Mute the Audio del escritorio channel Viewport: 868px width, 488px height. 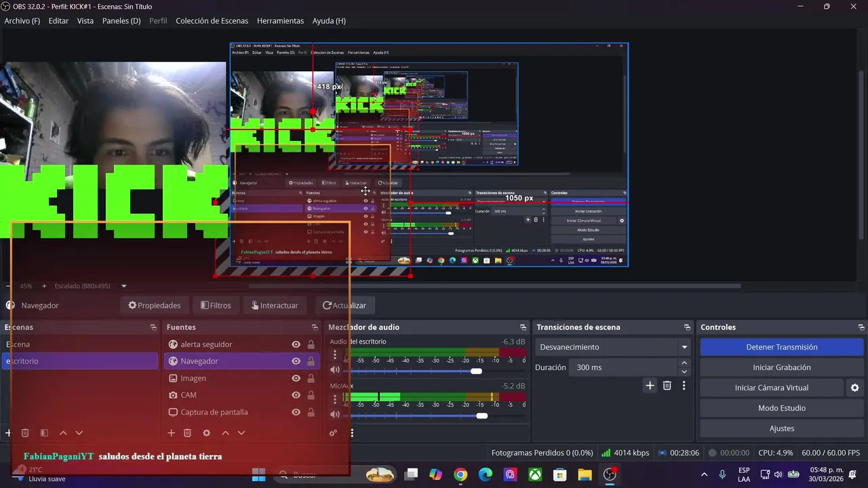[x=334, y=370]
